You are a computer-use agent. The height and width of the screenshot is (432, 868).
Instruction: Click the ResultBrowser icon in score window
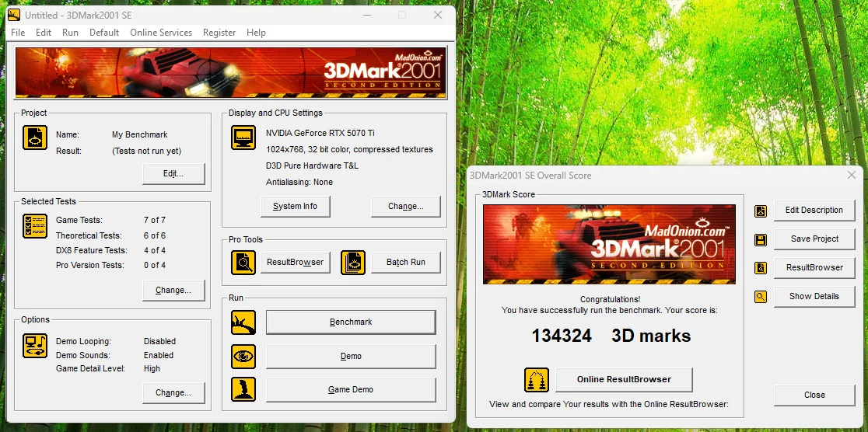point(761,268)
